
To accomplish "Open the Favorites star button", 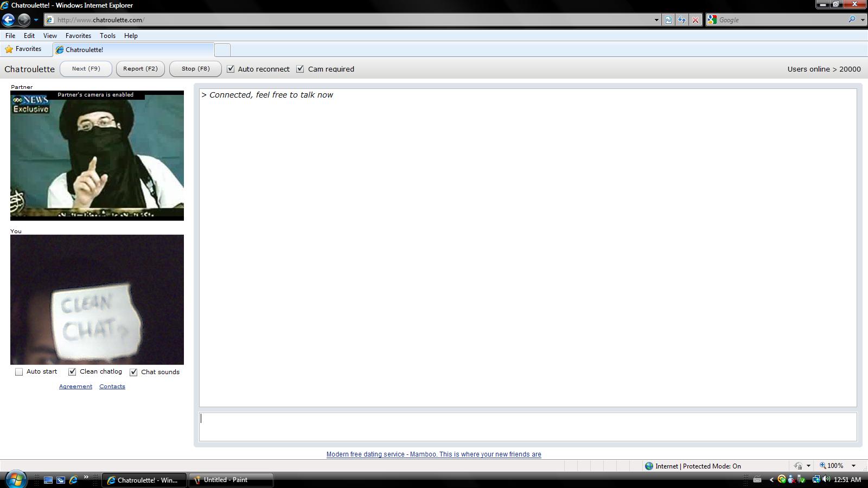I will click(x=23, y=49).
